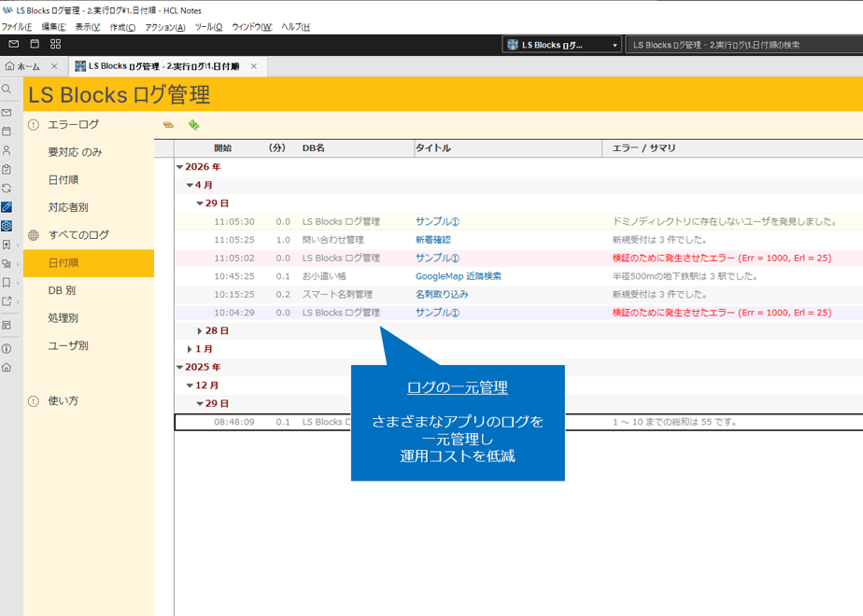Click the blue gear icon in the sidebar
Image resolution: width=863 pixels, height=616 pixels.
point(7,226)
